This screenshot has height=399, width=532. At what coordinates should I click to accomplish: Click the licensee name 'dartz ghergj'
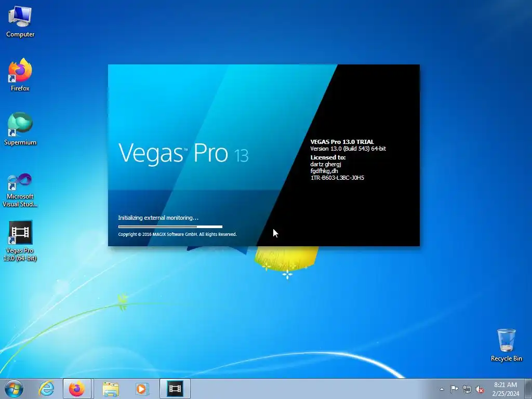point(326,164)
